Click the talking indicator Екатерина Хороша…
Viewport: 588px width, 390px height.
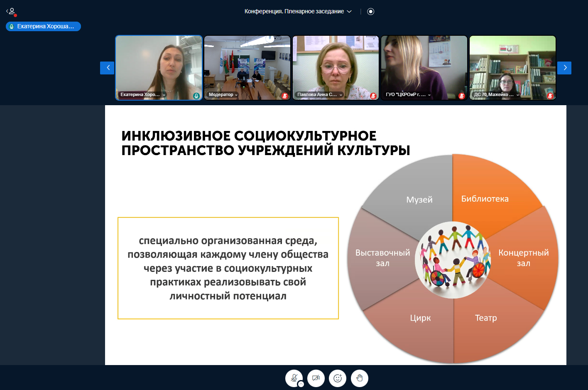coord(43,26)
